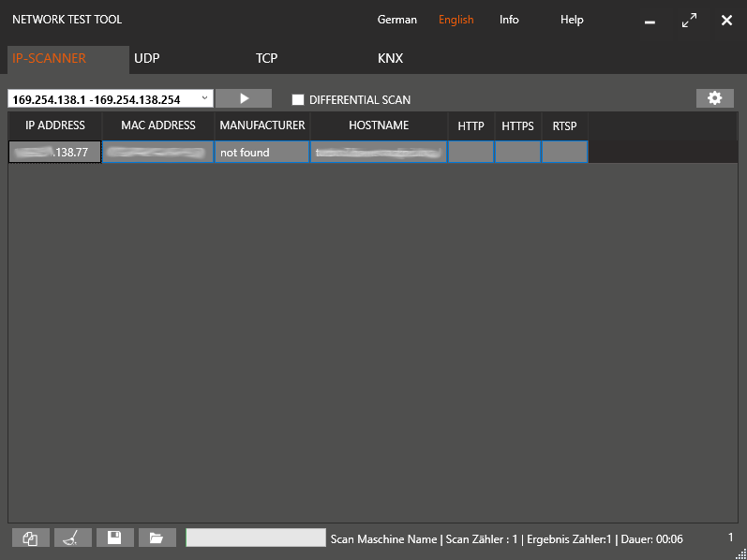Clear scan results with broom icon
The width and height of the screenshot is (747, 560).
tap(73, 538)
